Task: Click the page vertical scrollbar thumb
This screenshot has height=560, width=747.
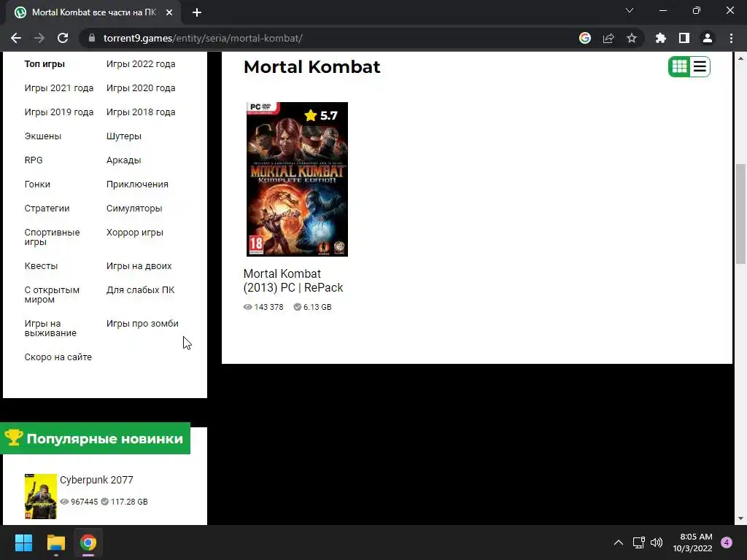Action: tap(740, 214)
